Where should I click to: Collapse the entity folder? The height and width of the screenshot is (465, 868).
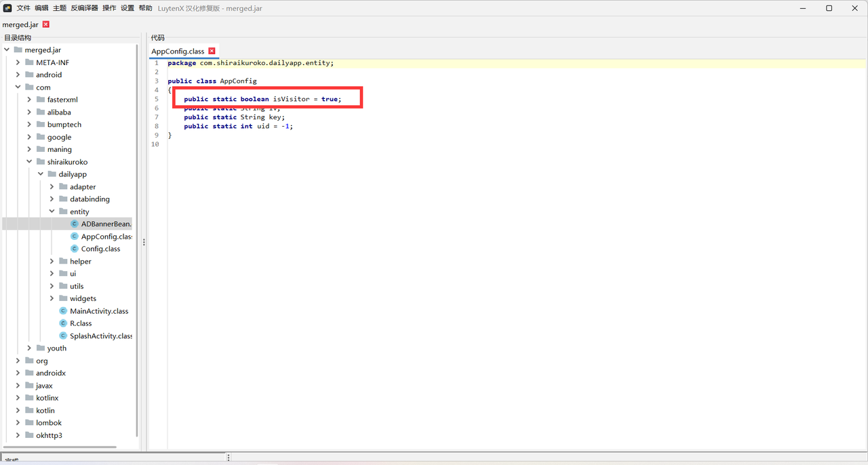pos(52,211)
